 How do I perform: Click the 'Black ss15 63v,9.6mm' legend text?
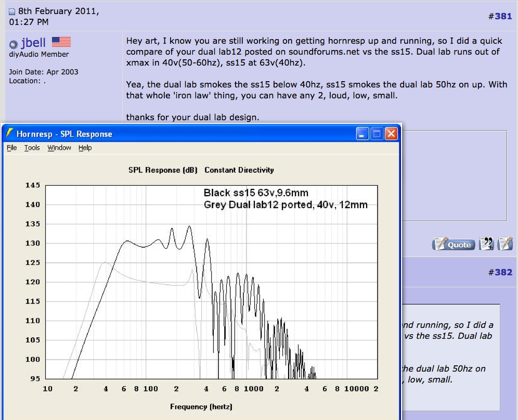point(256,193)
